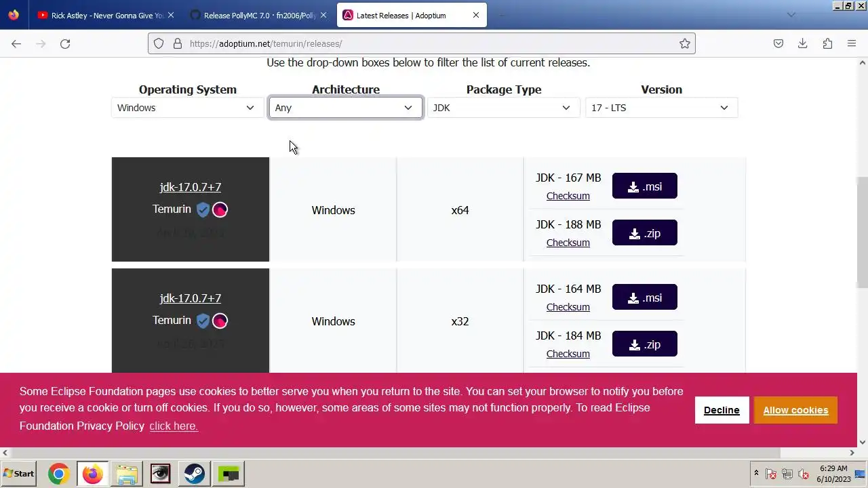Click the muted volume tray icon

804,474
